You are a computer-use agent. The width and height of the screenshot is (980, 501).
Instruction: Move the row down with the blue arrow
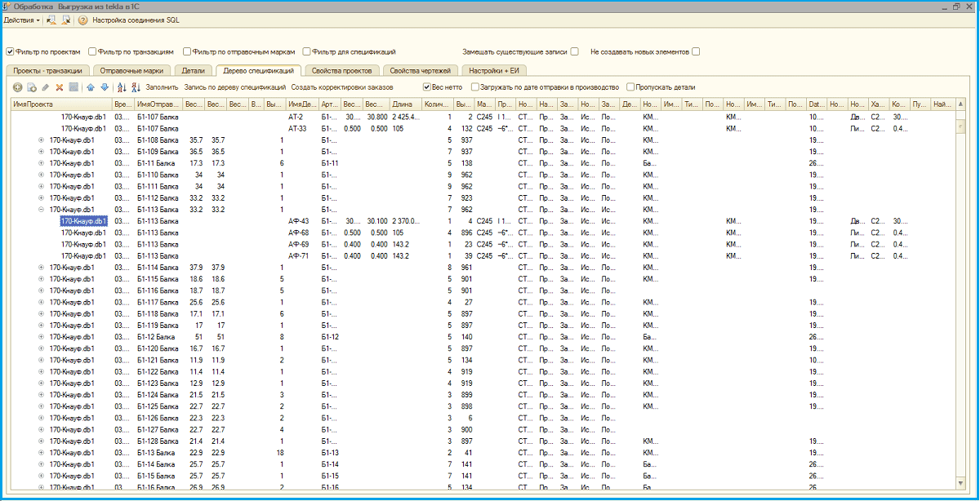coord(105,87)
